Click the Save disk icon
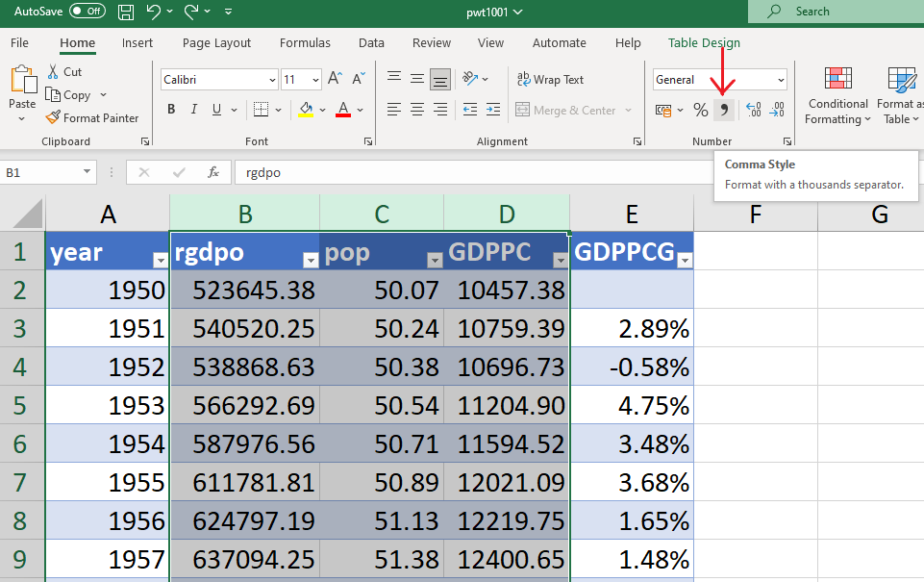Screen dimensions: 924x582 pyautogui.click(x=126, y=12)
